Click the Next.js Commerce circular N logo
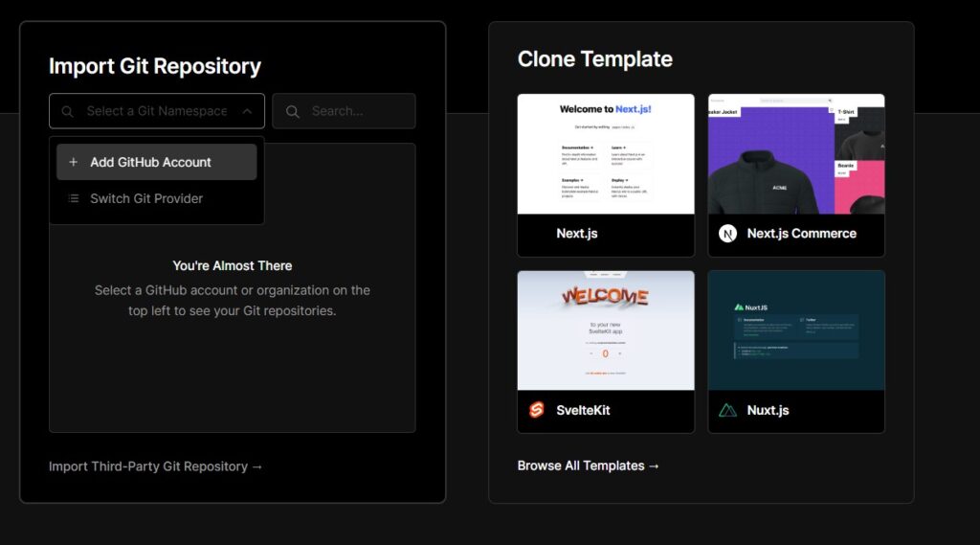Image resolution: width=980 pixels, height=545 pixels. (728, 234)
